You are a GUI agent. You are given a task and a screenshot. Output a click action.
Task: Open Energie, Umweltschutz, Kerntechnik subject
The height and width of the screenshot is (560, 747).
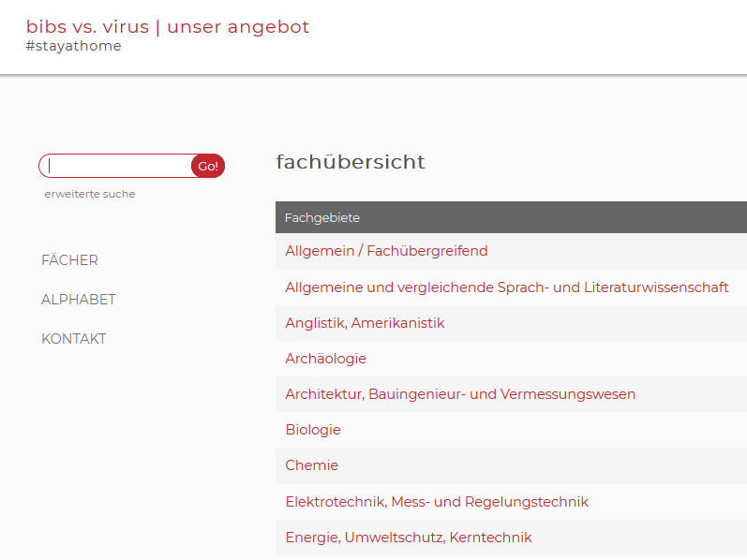[x=409, y=538]
